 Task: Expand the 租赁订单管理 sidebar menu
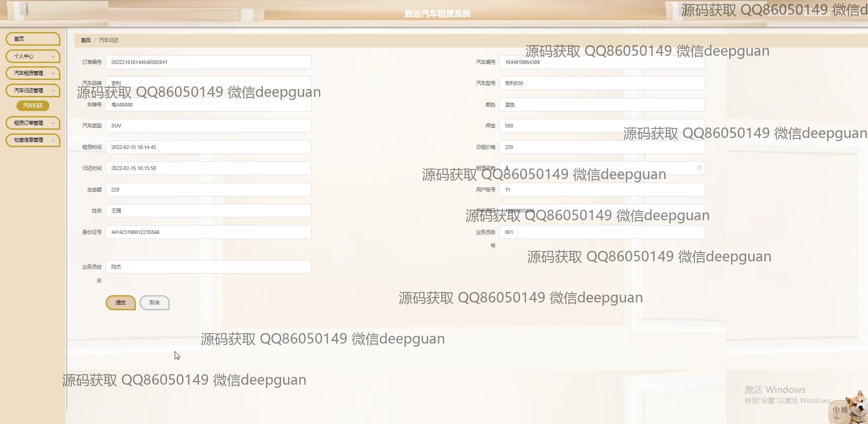click(33, 123)
